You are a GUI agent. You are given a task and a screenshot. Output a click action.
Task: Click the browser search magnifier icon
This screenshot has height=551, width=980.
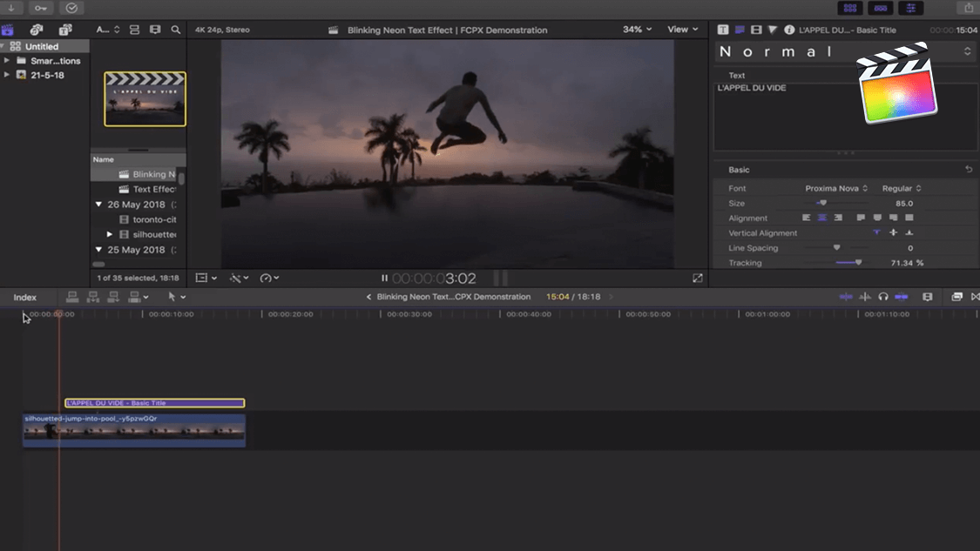176,30
